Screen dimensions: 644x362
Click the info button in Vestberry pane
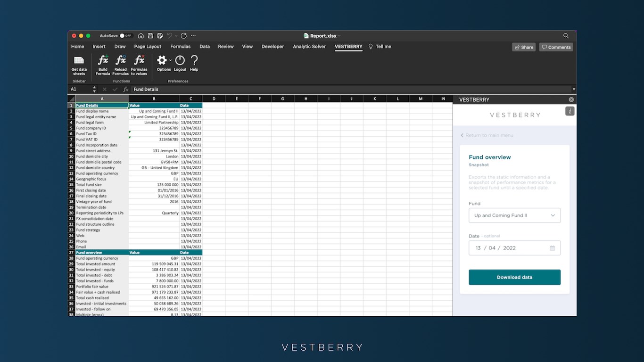570,111
